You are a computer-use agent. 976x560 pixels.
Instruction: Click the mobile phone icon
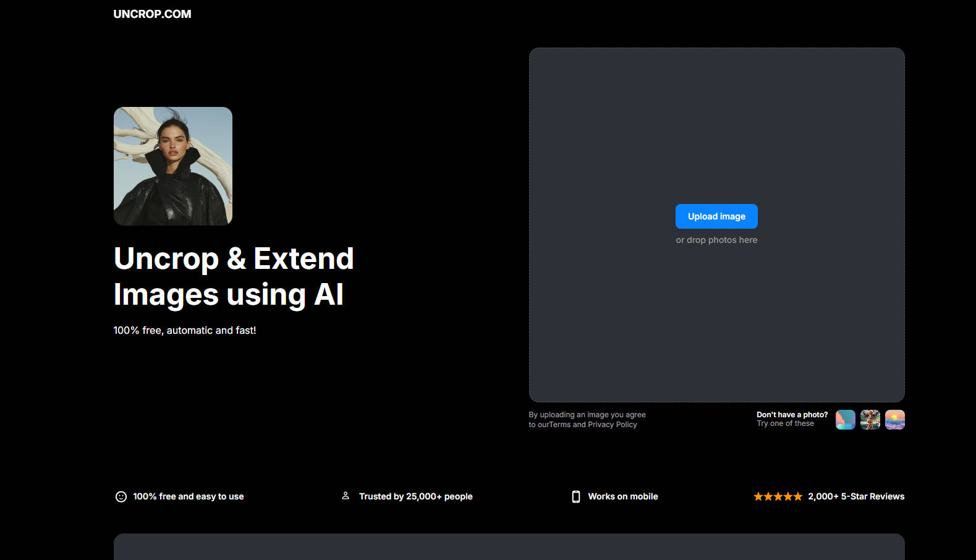(x=575, y=496)
